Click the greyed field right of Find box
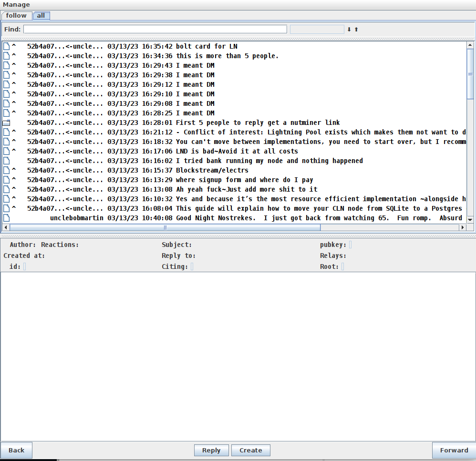This screenshot has width=476, height=461. click(x=317, y=29)
